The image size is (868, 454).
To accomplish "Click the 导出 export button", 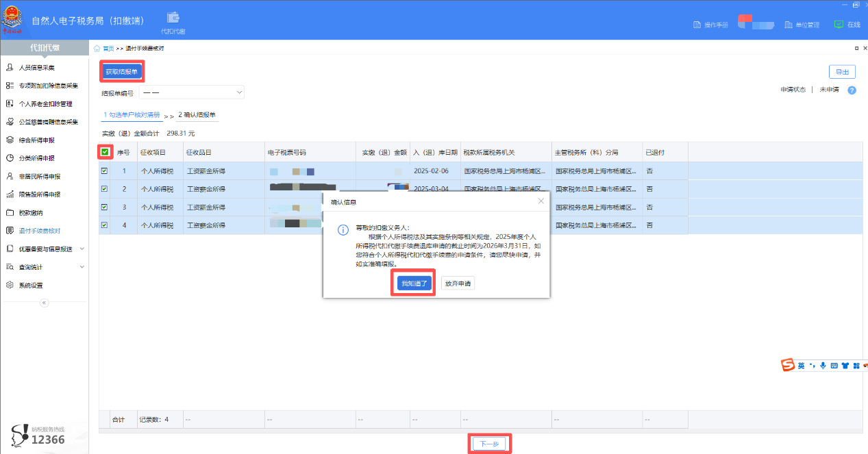I will [842, 72].
